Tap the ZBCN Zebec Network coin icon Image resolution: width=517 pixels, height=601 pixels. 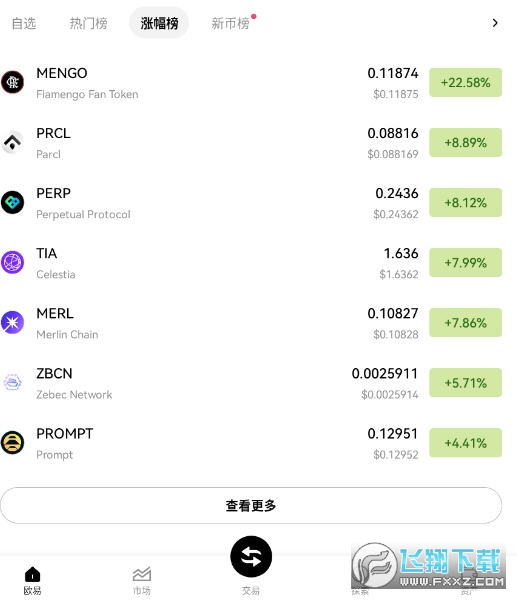point(12,383)
